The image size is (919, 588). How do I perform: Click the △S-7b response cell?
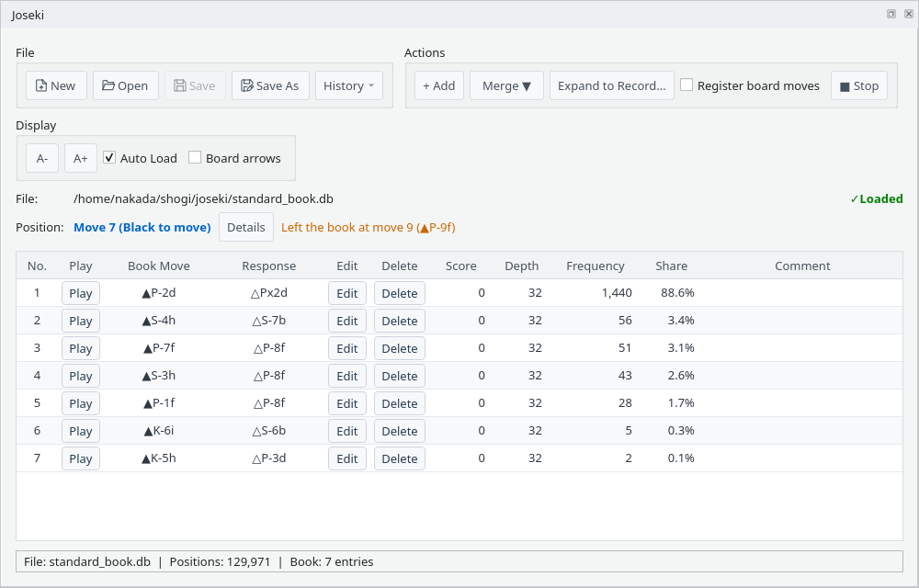pyautogui.click(x=269, y=321)
